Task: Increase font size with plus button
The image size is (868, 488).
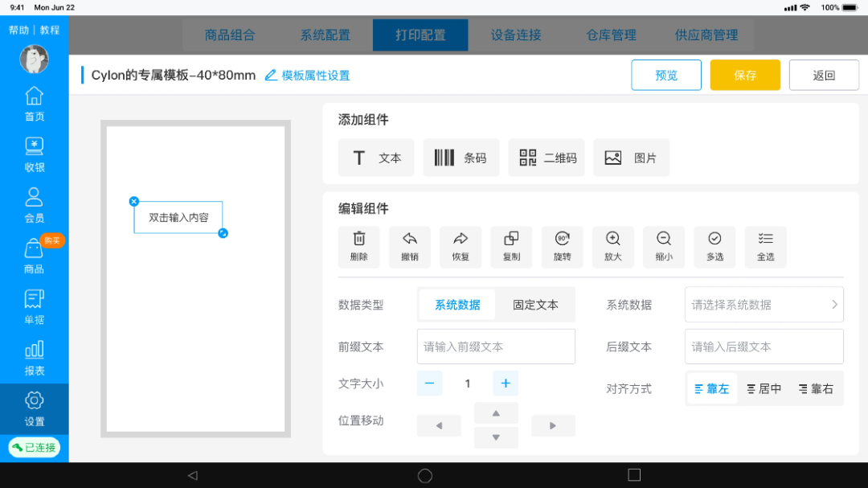Action: point(506,383)
